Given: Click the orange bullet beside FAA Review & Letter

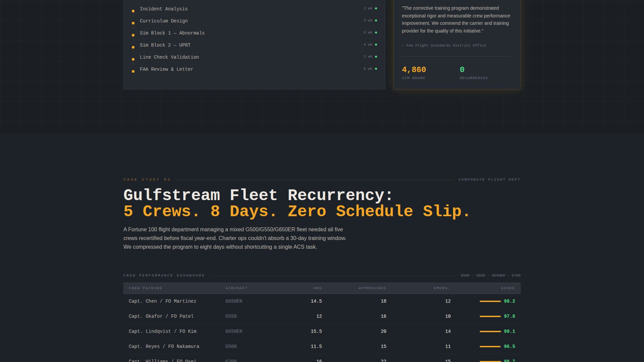Looking at the screenshot, I should tap(133, 71).
